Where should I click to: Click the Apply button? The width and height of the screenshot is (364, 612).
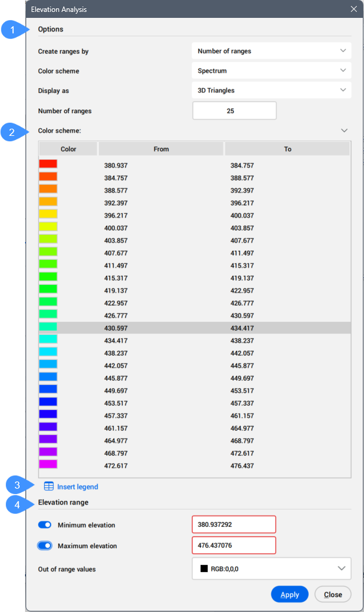pos(290,594)
